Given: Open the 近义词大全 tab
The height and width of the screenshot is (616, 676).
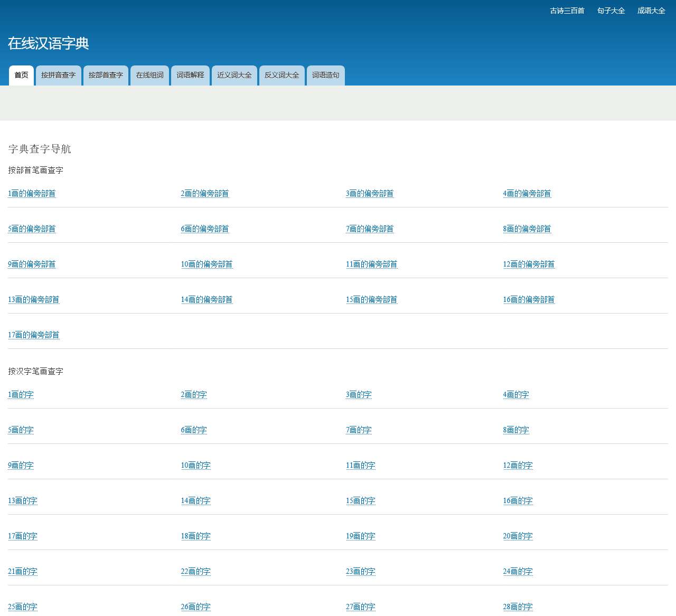Looking at the screenshot, I should [x=234, y=75].
